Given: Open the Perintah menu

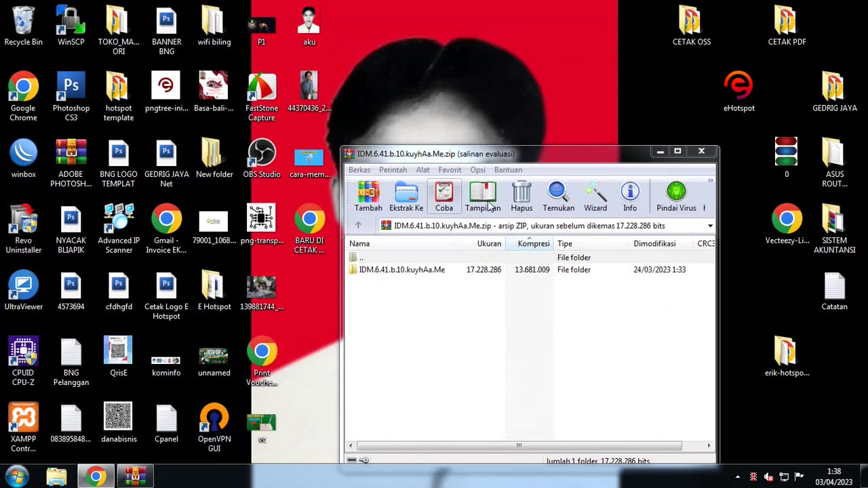Looking at the screenshot, I should (393, 170).
